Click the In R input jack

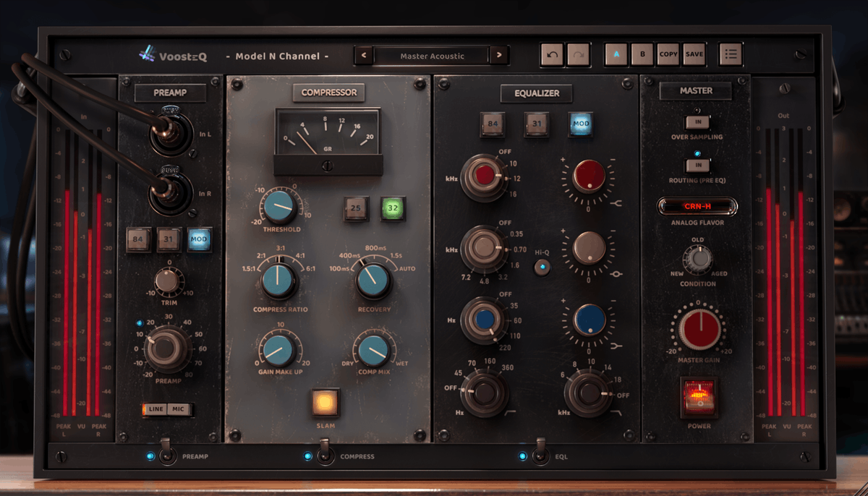(171, 193)
